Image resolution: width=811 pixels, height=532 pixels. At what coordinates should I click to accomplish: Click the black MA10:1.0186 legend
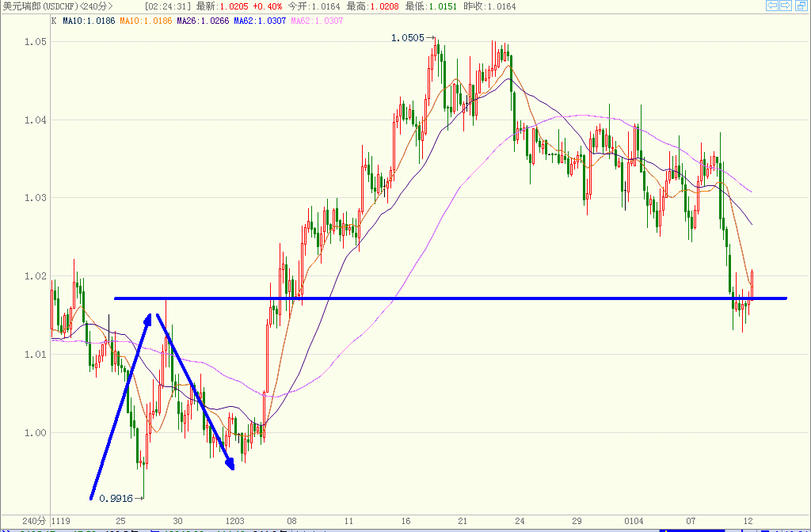click(x=89, y=21)
